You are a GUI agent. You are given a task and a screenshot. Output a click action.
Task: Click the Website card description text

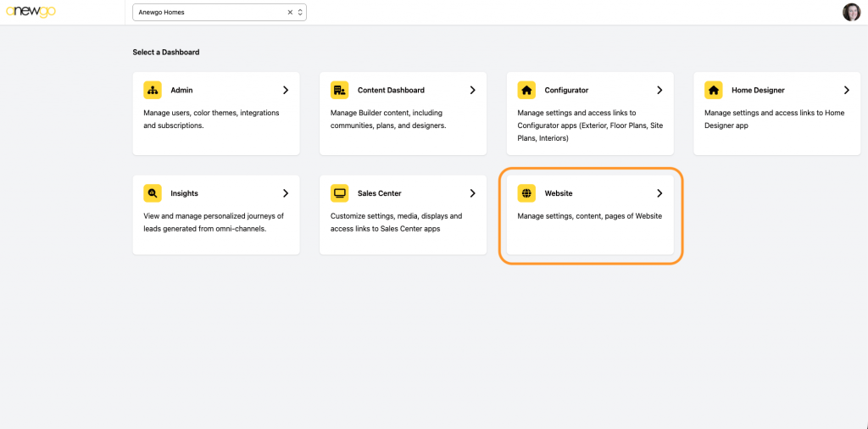pos(589,216)
